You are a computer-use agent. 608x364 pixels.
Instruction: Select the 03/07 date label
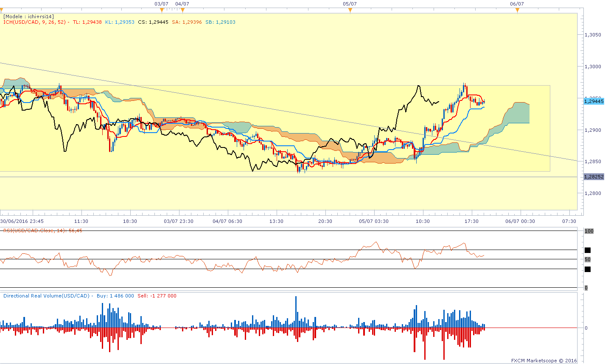tap(161, 4)
